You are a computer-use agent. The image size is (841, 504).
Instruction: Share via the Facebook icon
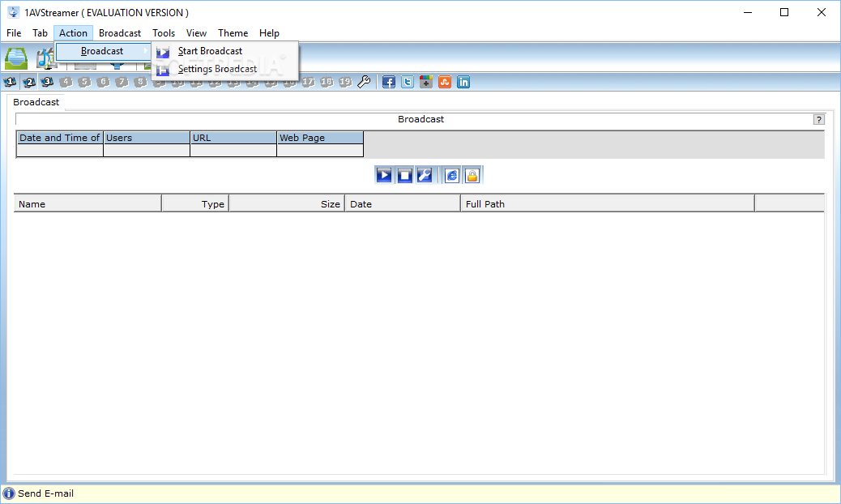coord(389,82)
